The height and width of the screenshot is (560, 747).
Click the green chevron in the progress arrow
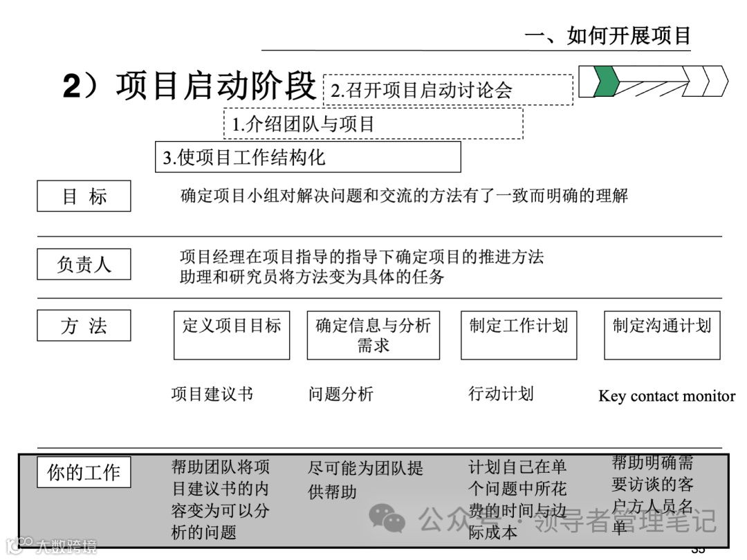tap(606, 82)
